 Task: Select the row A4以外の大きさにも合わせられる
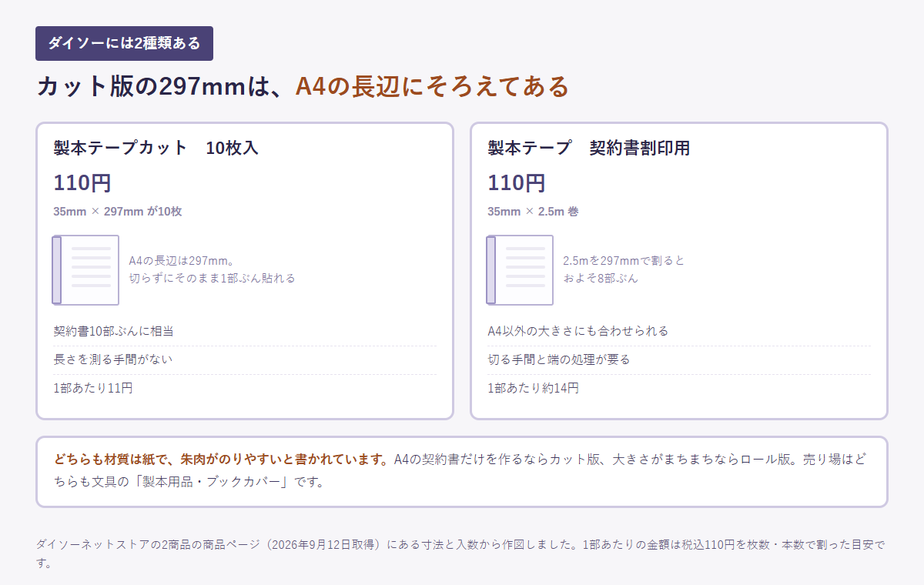pos(679,332)
